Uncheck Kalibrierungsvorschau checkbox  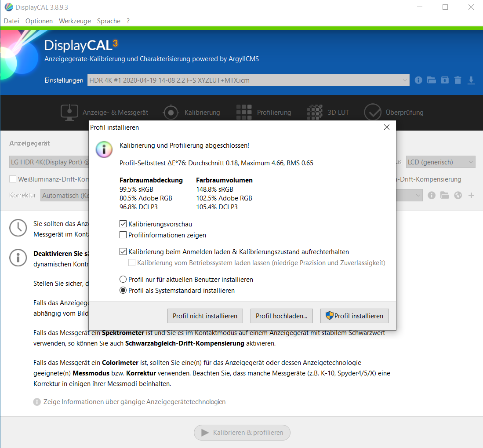123,224
